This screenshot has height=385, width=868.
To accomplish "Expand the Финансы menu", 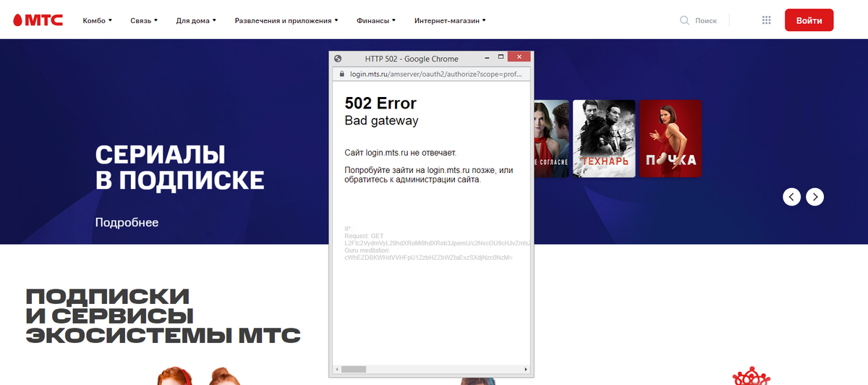I will tap(376, 20).
